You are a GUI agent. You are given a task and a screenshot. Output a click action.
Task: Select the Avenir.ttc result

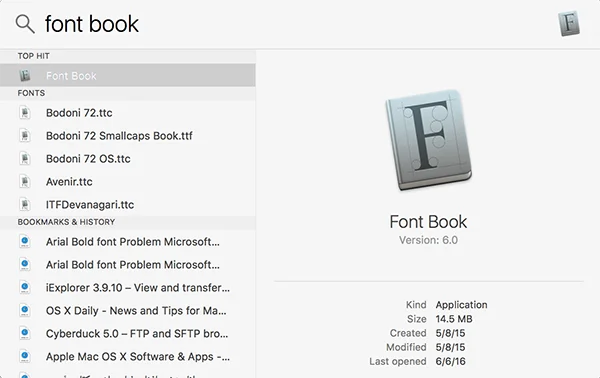pos(128,182)
